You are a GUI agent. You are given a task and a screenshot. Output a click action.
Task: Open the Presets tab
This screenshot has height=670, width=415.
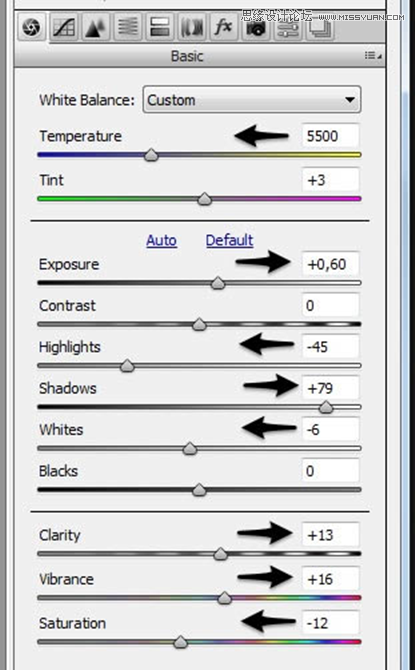pyautogui.click(x=287, y=29)
